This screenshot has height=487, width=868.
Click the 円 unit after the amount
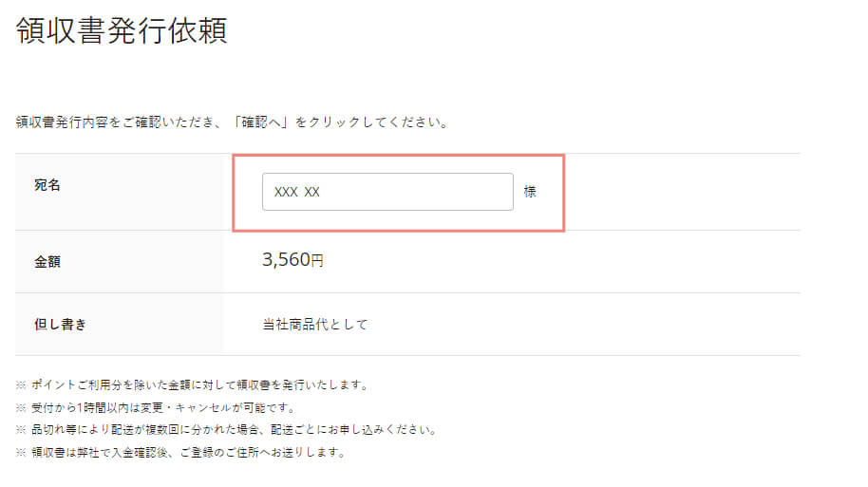click(x=318, y=261)
